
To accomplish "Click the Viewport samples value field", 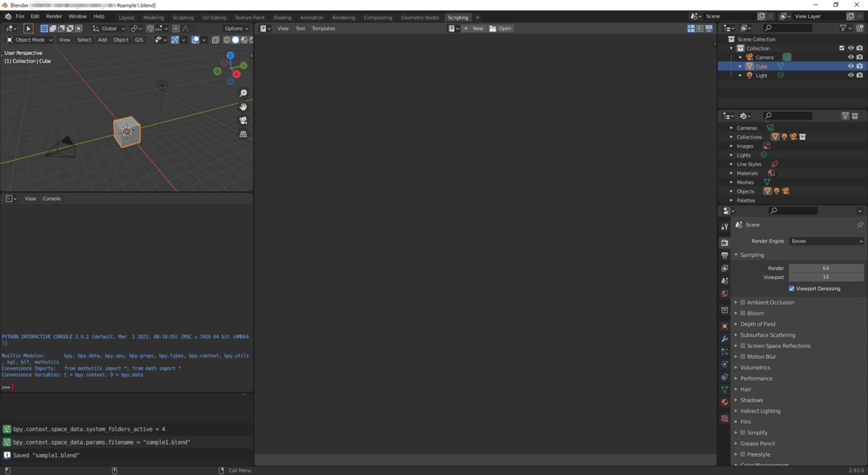I will tap(826, 277).
